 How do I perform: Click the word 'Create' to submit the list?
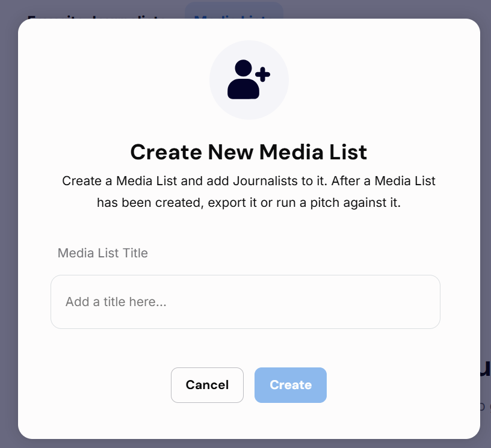[291, 385]
